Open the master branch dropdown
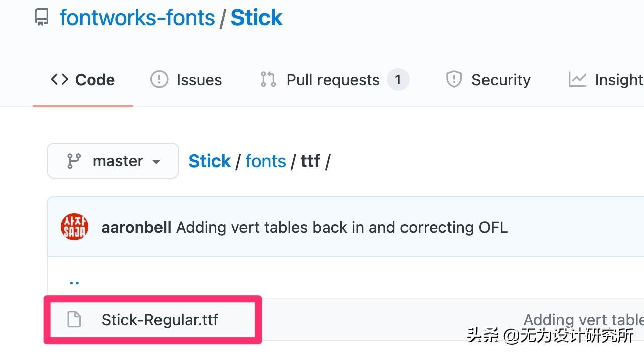 113,161
